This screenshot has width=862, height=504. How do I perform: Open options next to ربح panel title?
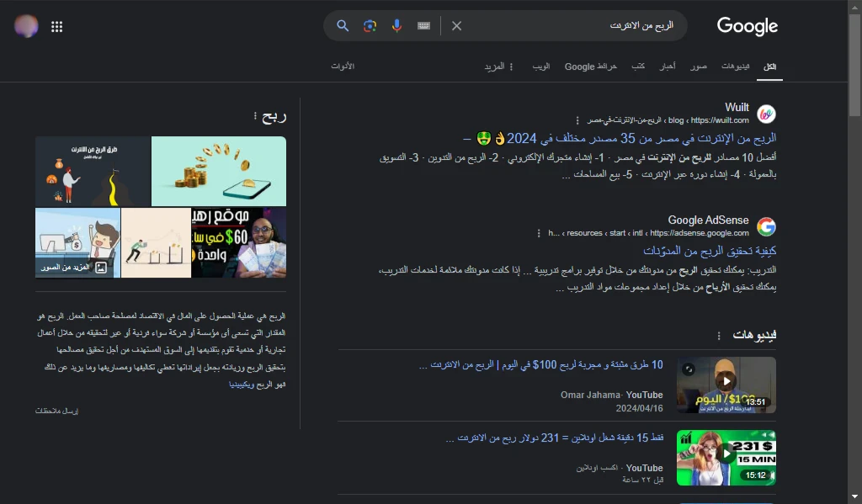[x=255, y=116]
